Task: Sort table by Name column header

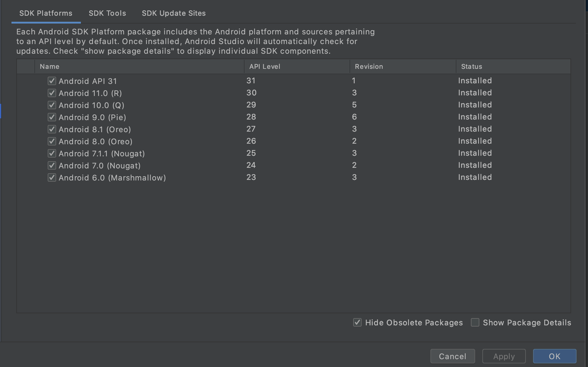Action: 50,66
